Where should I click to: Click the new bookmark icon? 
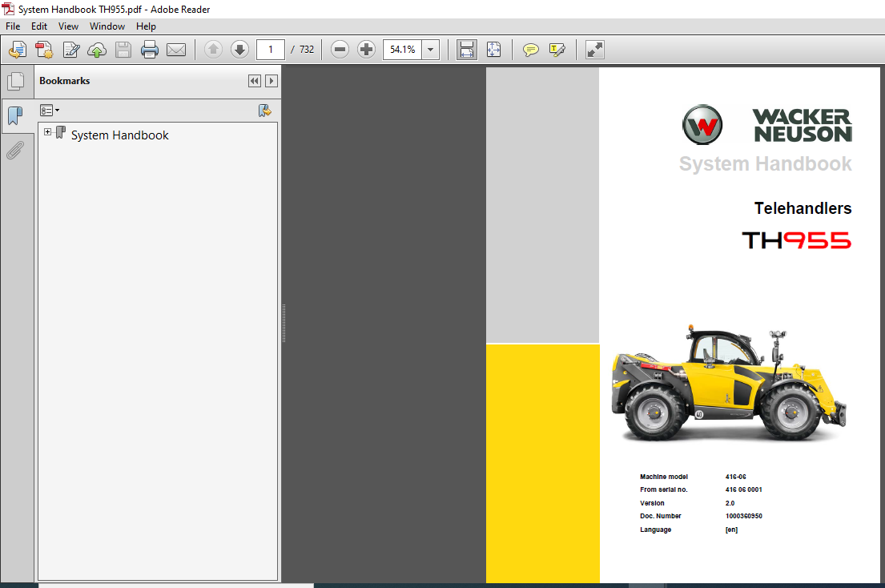click(x=265, y=111)
